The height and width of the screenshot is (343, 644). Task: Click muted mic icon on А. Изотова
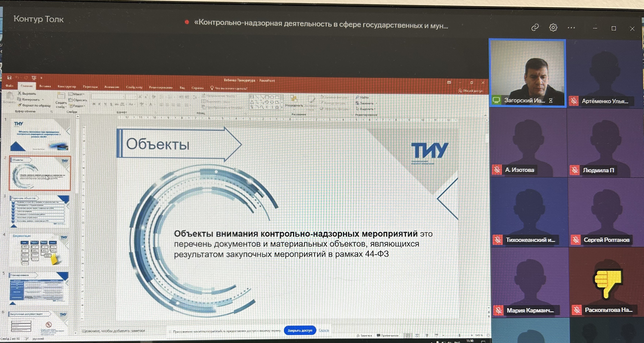pyautogui.click(x=497, y=170)
